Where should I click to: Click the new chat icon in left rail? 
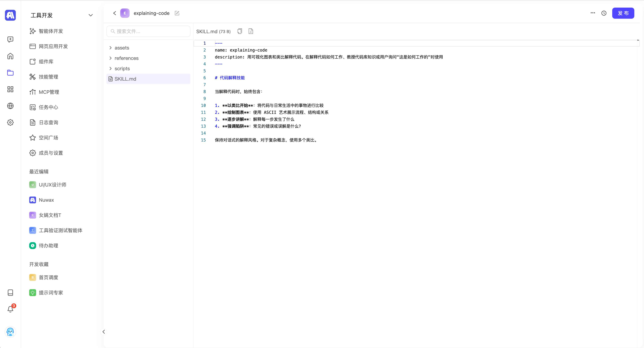(x=10, y=40)
